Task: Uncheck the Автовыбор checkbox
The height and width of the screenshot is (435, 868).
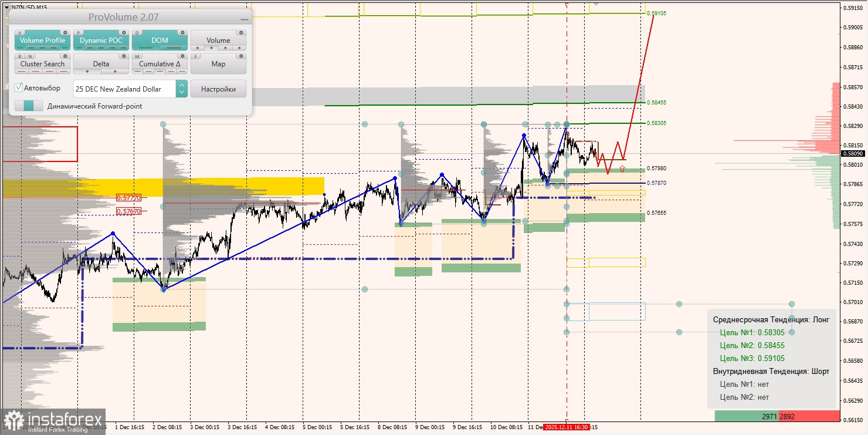Action: tap(18, 87)
